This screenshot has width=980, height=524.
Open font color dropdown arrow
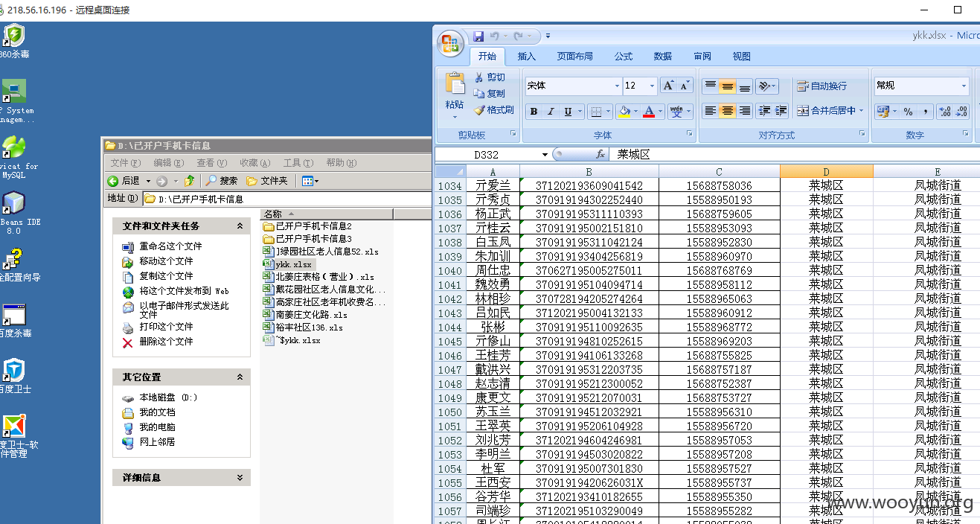[x=661, y=112]
